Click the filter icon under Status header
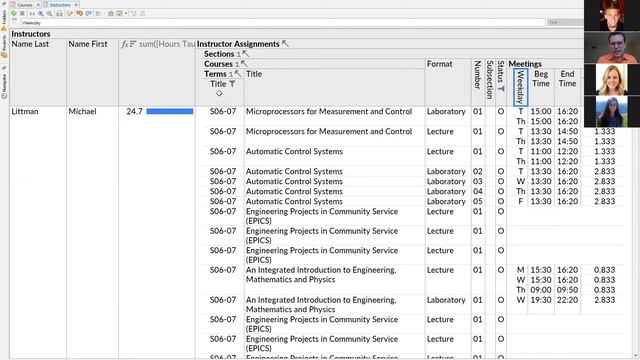640x360 pixels. (x=501, y=89)
